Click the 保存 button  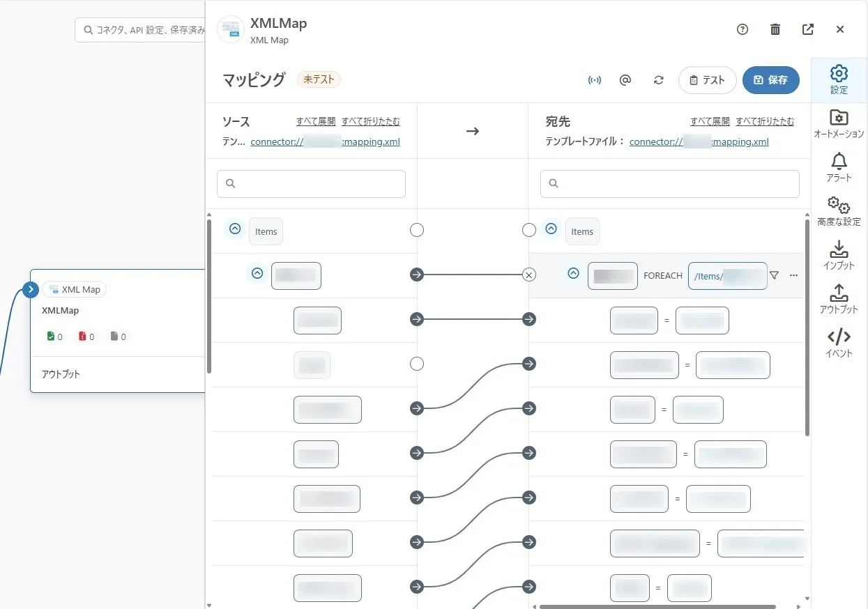770,80
